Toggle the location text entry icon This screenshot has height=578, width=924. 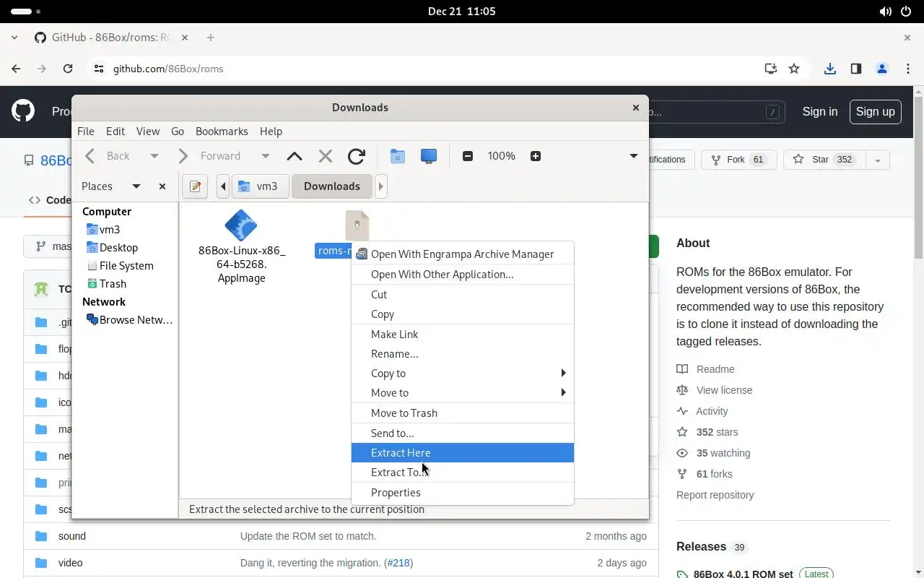[195, 186]
